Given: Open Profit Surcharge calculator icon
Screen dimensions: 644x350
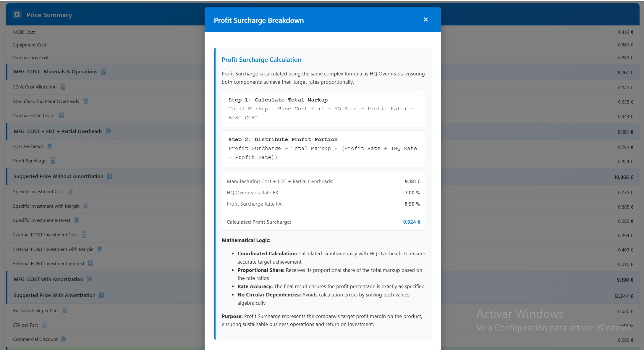Looking at the screenshot, I should [53, 161].
